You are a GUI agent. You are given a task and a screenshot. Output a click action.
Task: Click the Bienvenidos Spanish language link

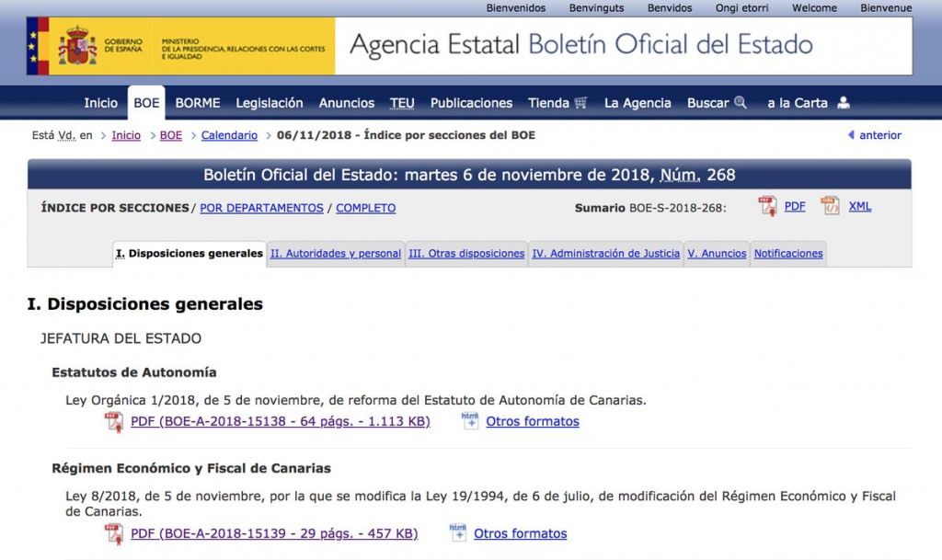point(516,7)
